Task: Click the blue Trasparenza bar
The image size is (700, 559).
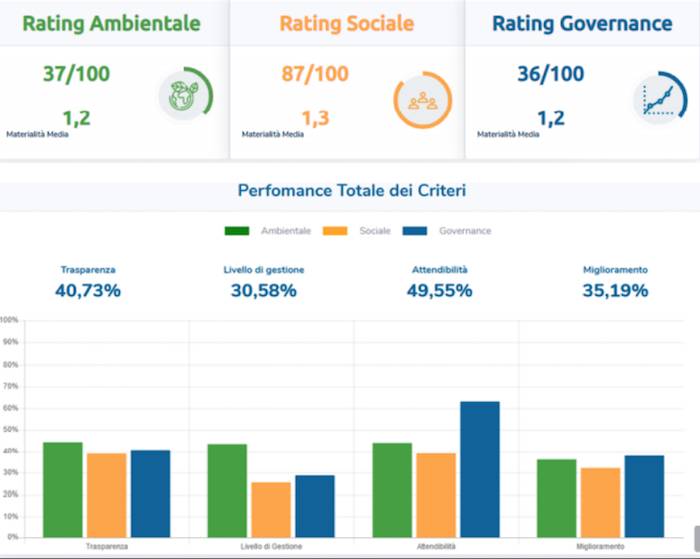Action: (x=150, y=494)
